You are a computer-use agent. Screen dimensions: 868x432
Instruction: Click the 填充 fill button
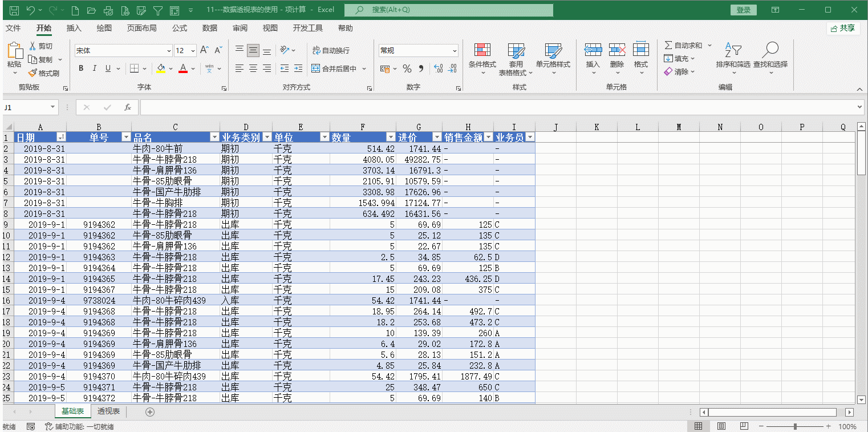pos(676,59)
